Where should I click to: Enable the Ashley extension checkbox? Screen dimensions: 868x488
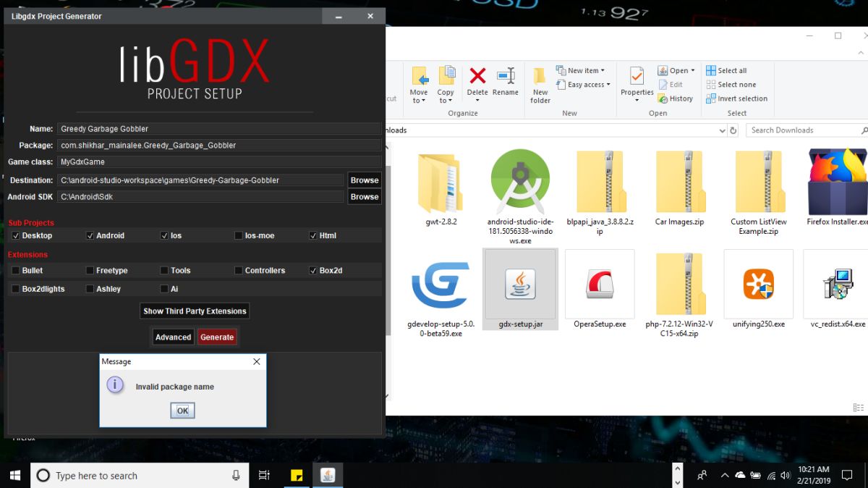(90, 289)
